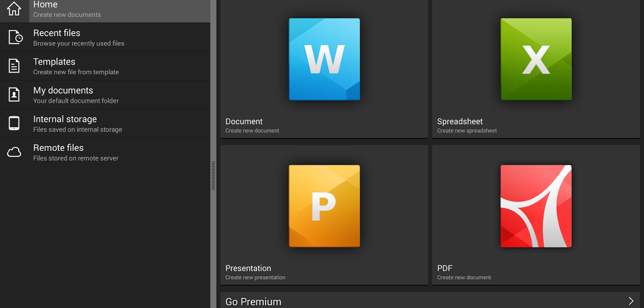
Task: Browse the Internal storage label
Action: pos(65,119)
